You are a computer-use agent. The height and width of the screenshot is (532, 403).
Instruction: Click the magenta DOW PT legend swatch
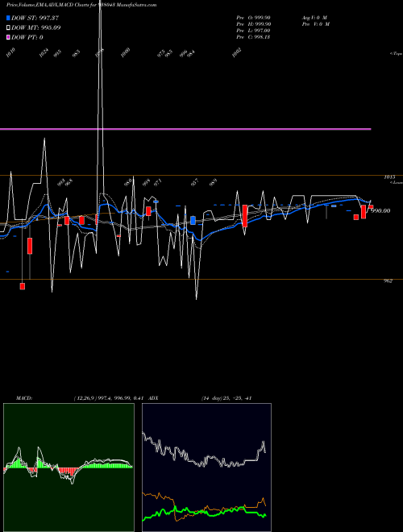point(9,37)
